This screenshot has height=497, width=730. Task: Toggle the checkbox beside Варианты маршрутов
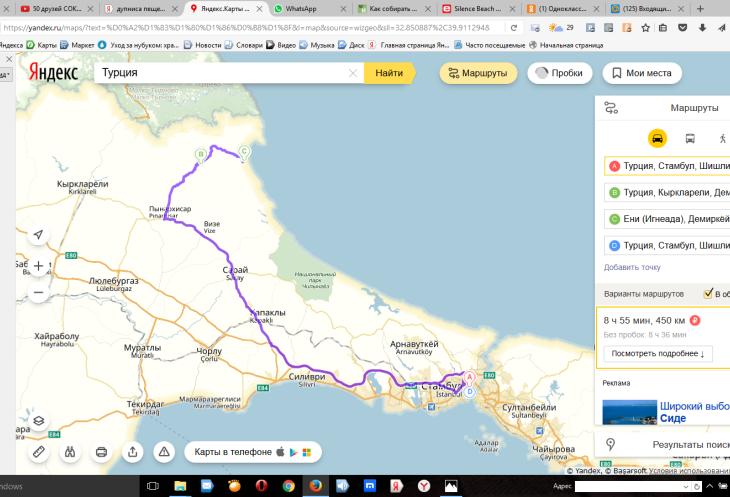coord(708,294)
